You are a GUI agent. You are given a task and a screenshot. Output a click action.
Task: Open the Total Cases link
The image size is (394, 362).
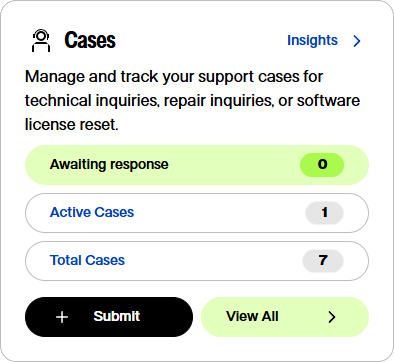click(87, 260)
